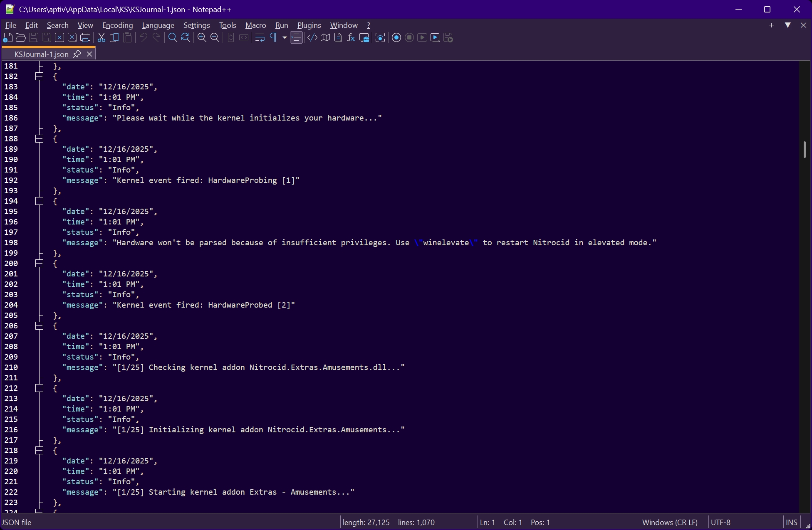Open the Find magnifier tool
812x530 pixels.
172,38
